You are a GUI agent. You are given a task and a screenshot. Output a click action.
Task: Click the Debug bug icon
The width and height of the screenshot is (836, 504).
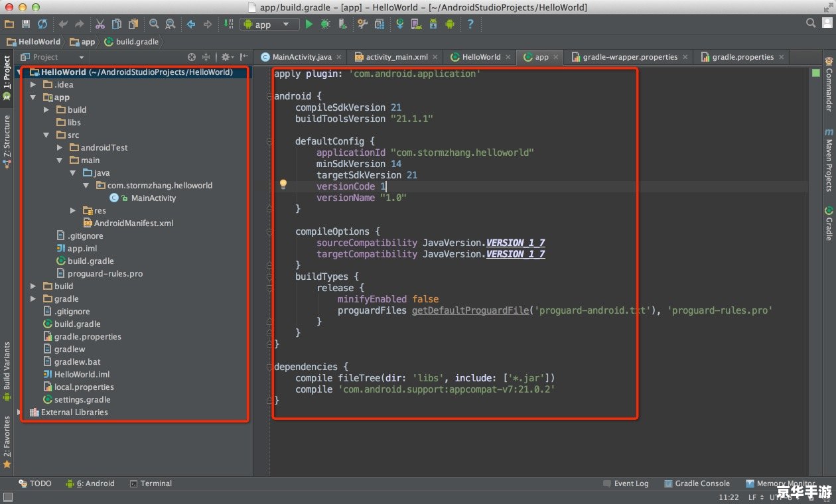pyautogui.click(x=325, y=24)
